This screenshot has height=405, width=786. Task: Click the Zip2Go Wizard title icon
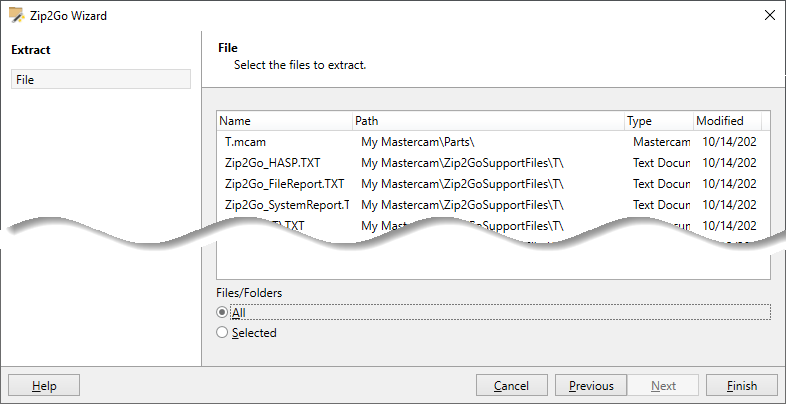(x=16, y=16)
